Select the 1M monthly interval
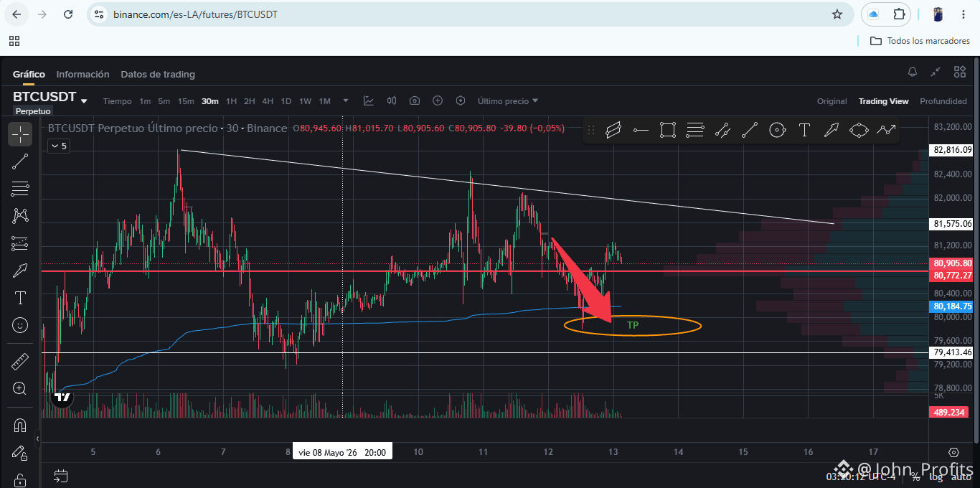The image size is (980, 488). 324,101
